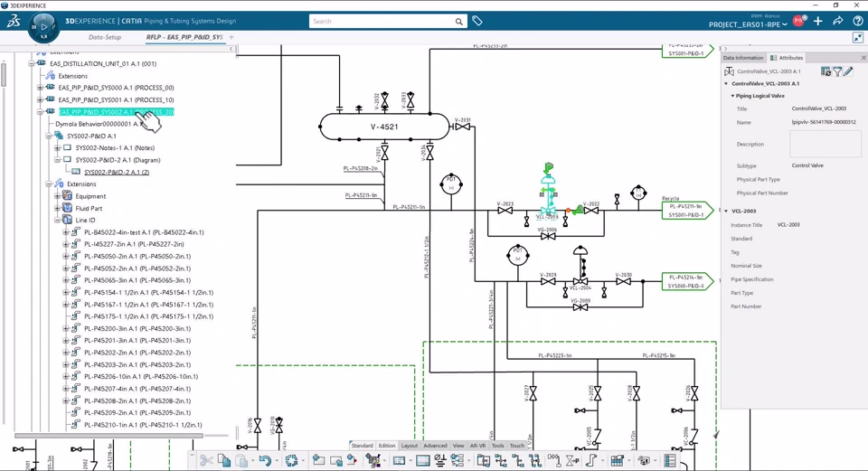Click the user profile avatar in header
Screen dimensions: 868x471
[x=798, y=21]
